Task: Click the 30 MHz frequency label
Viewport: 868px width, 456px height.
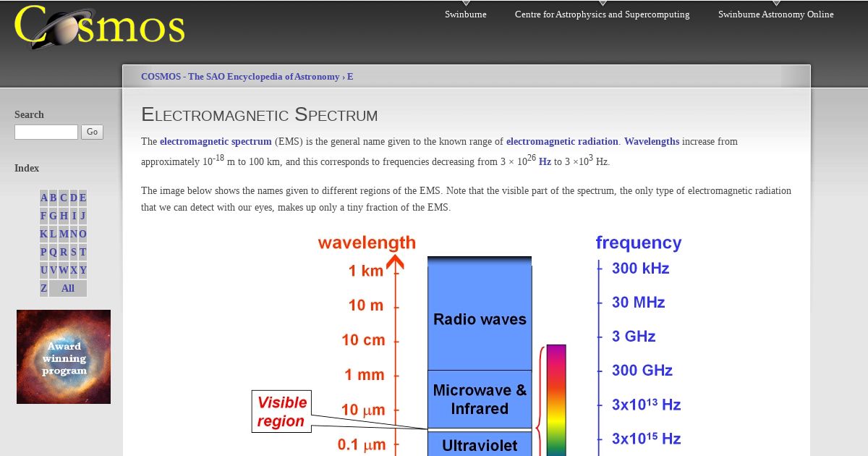Action: click(x=639, y=303)
